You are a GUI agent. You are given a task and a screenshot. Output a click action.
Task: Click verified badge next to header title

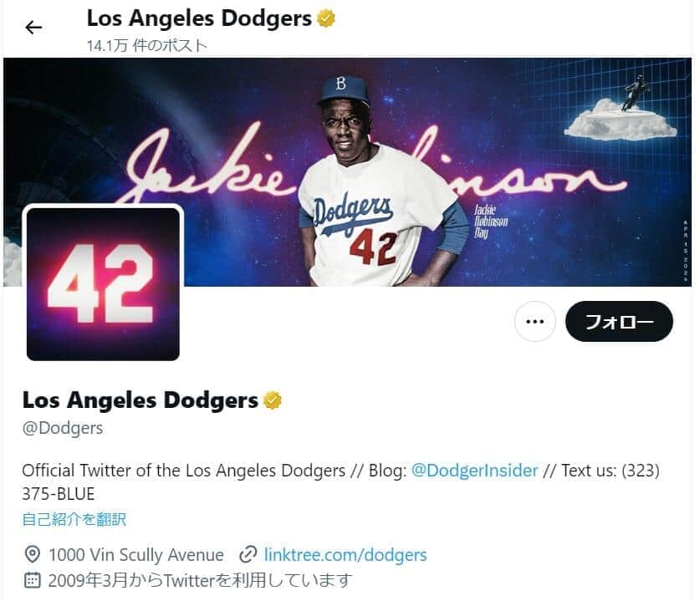[326, 18]
